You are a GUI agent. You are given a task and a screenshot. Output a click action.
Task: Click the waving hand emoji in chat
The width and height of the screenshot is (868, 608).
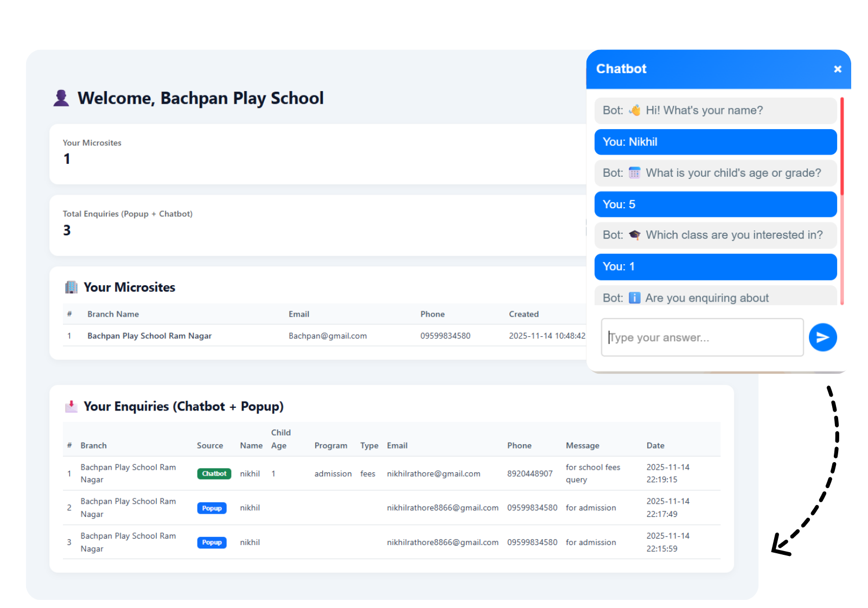coord(634,111)
